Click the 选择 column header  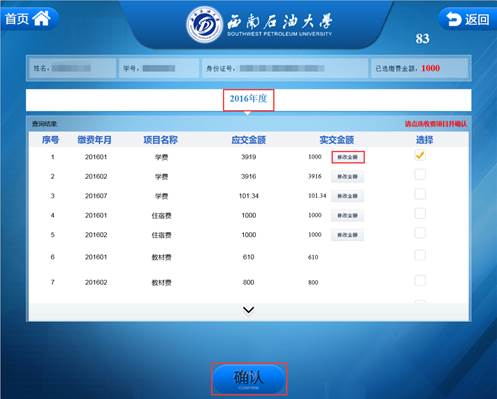click(424, 140)
